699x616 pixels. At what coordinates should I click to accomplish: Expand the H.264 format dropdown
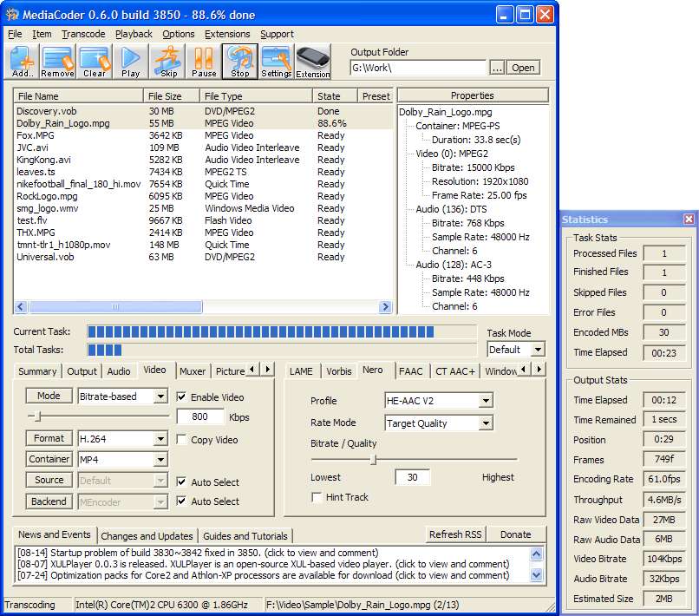tap(160, 439)
